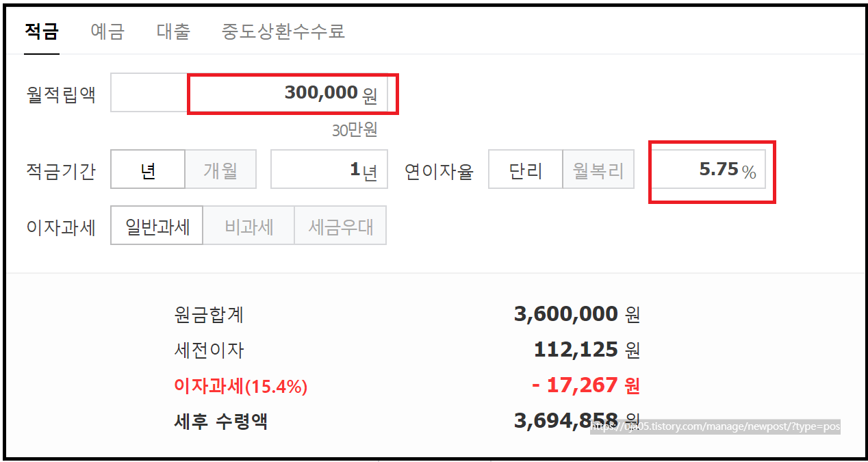868x462 pixels.
Task: Select 비과세 (tax-free) option
Action: click(x=248, y=225)
